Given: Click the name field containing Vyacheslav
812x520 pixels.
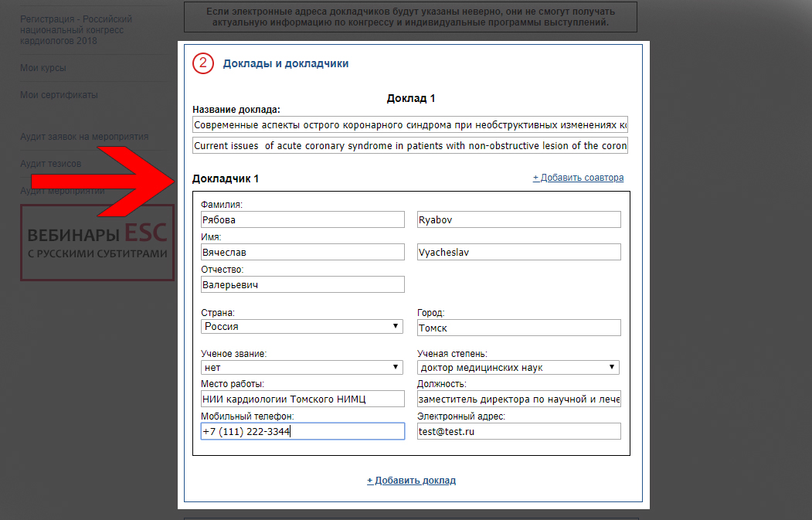Looking at the screenshot, I should 519,252.
